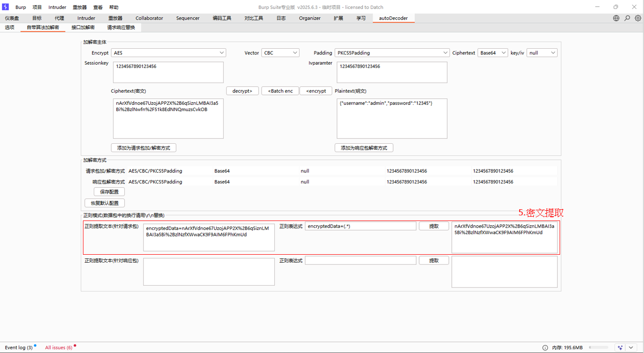This screenshot has height=353, width=644.
Task: Switch to the 代理 tab
Action: [x=60, y=18]
